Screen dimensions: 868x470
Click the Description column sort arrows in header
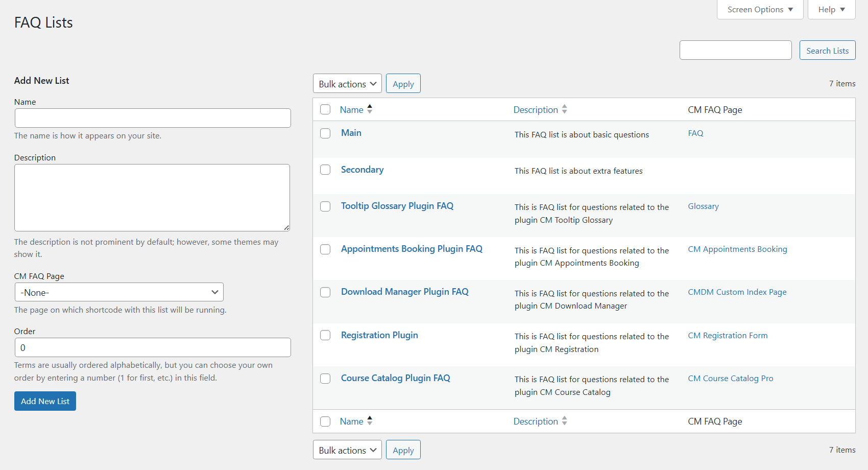(564, 109)
